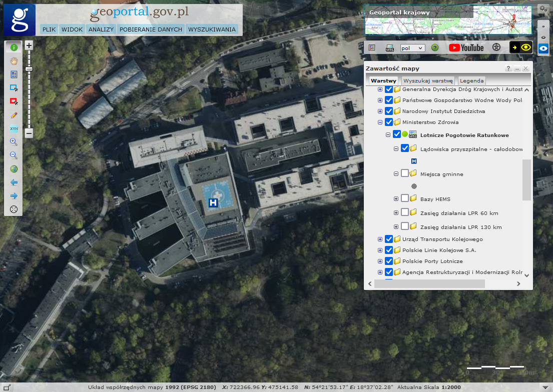Open the POBIERANIE DANYCH menu
This screenshot has height=392, width=553.
click(x=151, y=29)
